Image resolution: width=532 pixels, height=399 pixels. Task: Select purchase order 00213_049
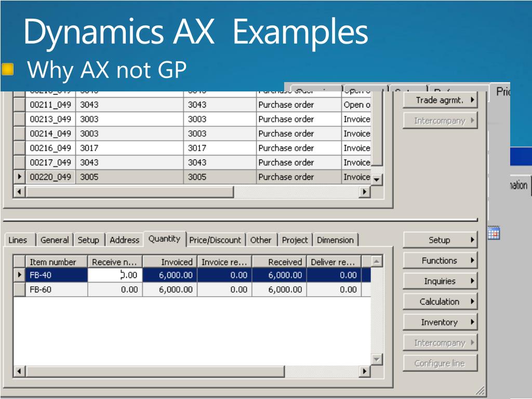click(x=50, y=119)
